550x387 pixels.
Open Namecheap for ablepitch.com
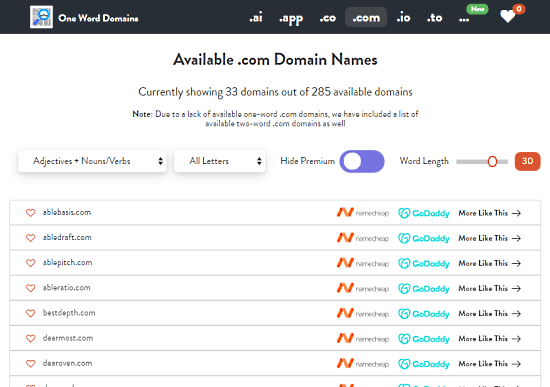tap(363, 263)
